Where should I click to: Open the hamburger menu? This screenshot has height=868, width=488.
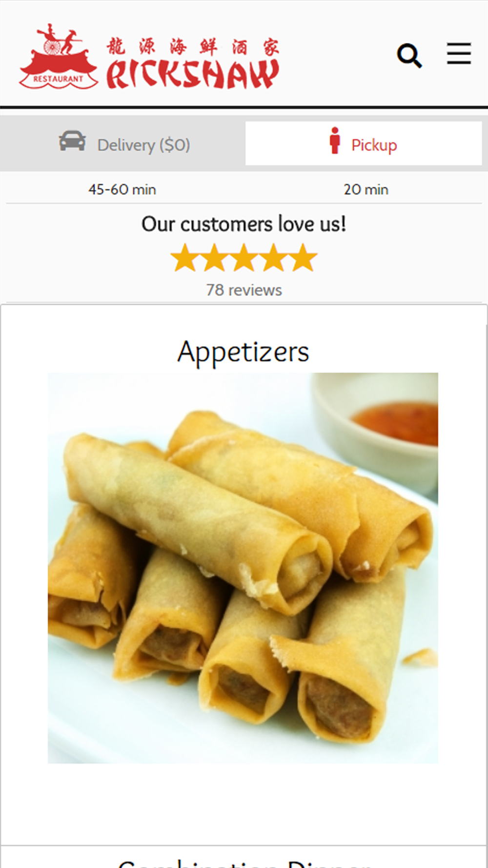(x=459, y=53)
